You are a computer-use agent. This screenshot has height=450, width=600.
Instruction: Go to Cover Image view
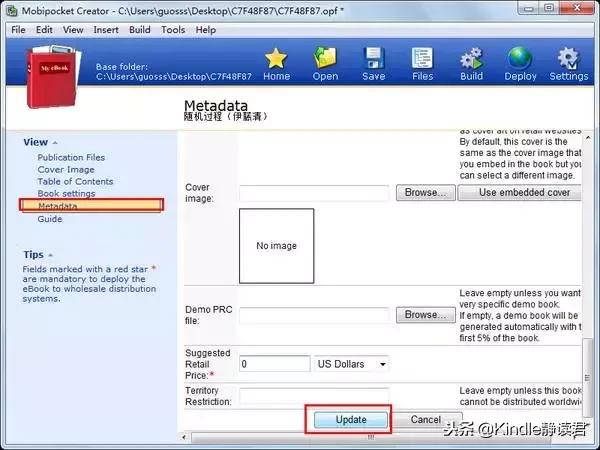pos(66,170)
